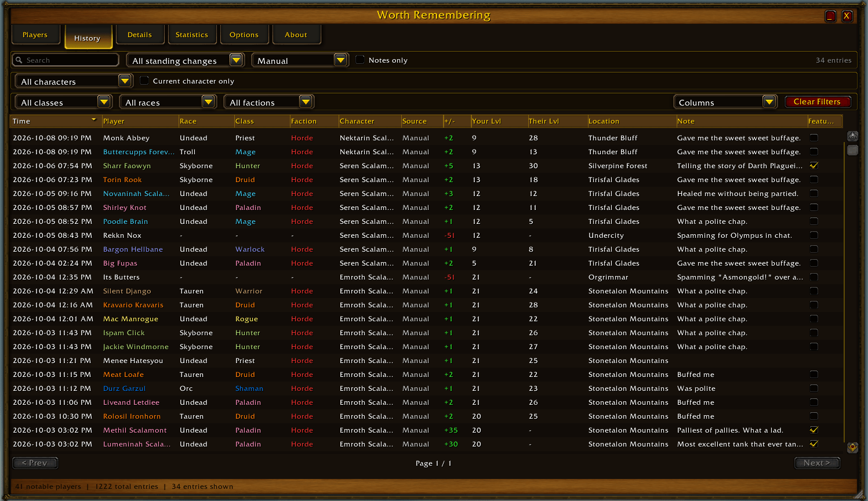Viewport: 868px width, 501px height.
Task: Select the Rekkn Nox history row
Action: (x=426, y=235)
